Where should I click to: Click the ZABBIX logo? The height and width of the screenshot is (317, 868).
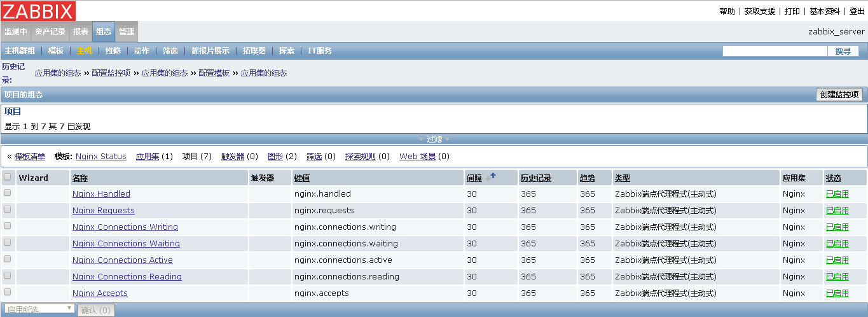[38, 11]
